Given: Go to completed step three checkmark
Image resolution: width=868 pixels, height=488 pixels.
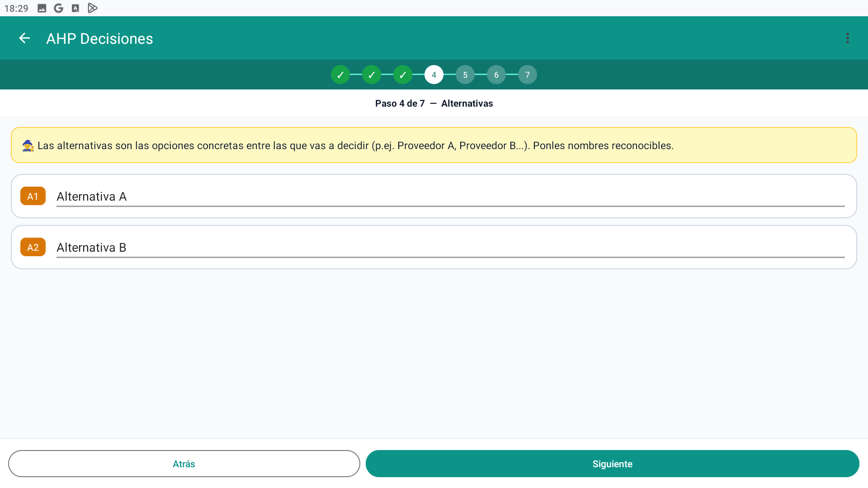Looking at the screenshot, I should point(403,75).
